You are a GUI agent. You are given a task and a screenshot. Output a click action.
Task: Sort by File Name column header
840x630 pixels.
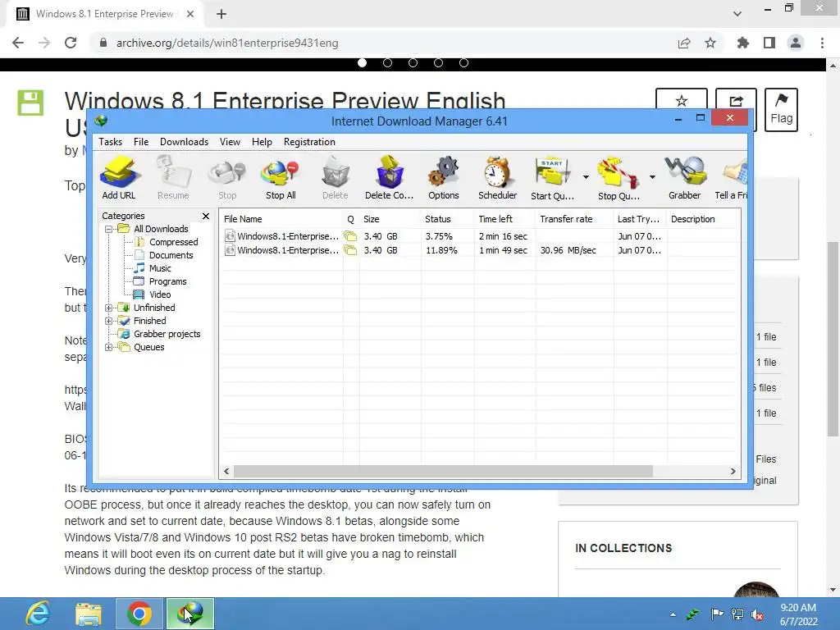coord(281,219)
